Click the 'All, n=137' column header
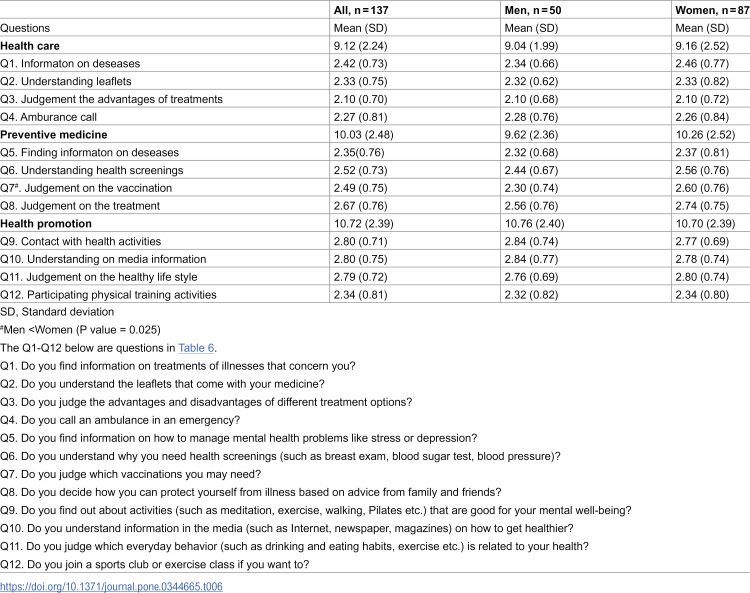 361,10
